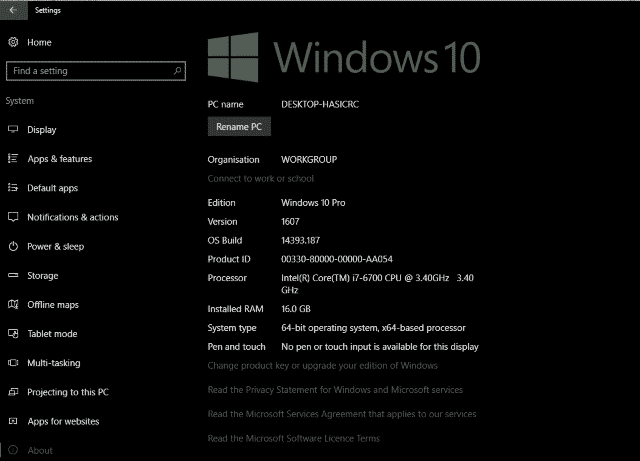Click the Projecting to this PC icon
Image resolution: width=640 pixels, height=461 pixels.
[13, 392]
